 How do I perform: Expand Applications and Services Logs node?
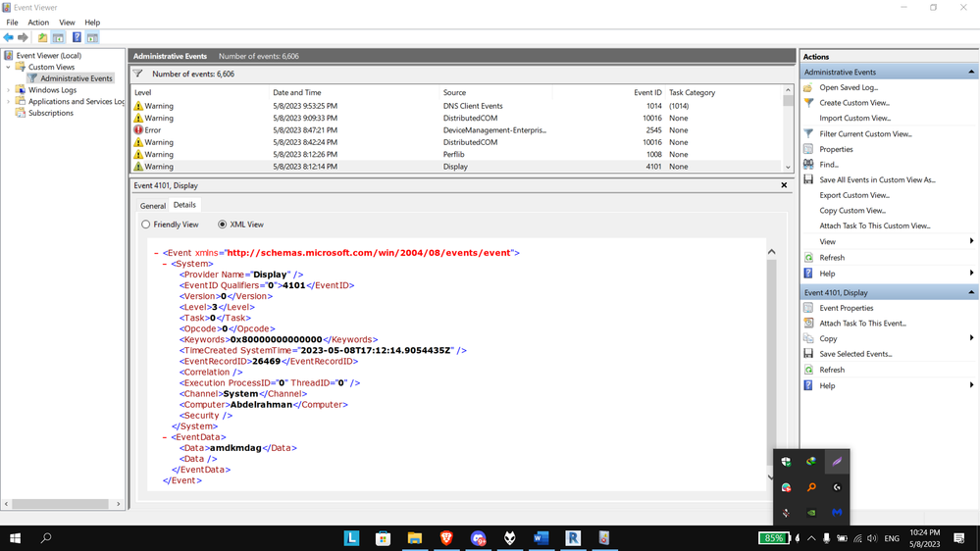coord(9,101)
